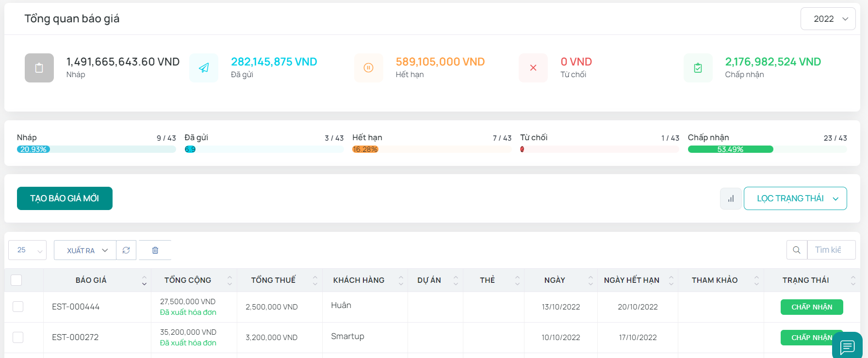
Task: Click the trash delete icon
Action: pyautogui.click(x=155, y=250)
